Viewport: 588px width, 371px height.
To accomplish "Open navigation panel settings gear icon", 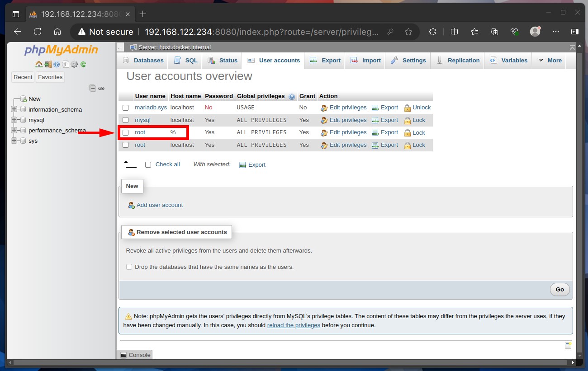I will [74, 65].
